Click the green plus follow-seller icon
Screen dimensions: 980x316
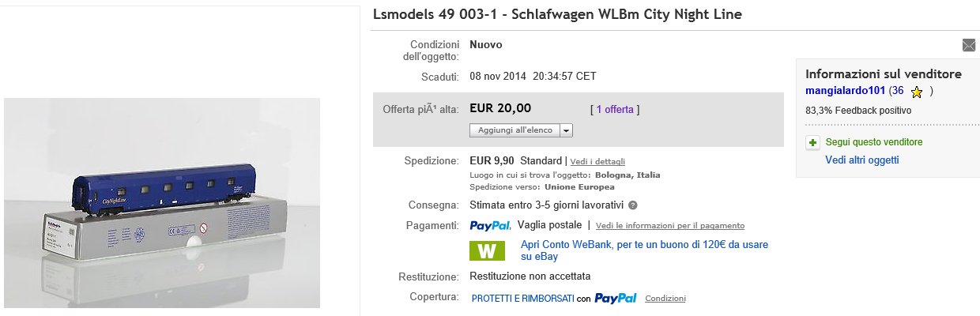(812, 143)
